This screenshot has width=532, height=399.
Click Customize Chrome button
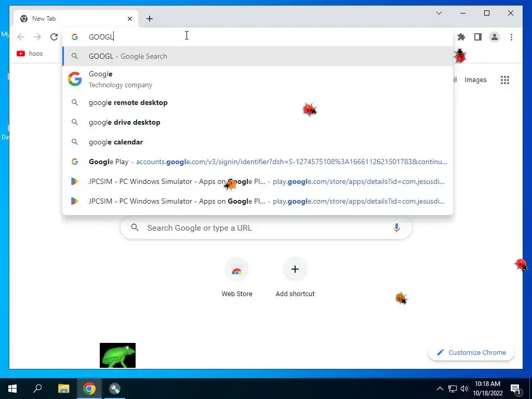point(471,353)
